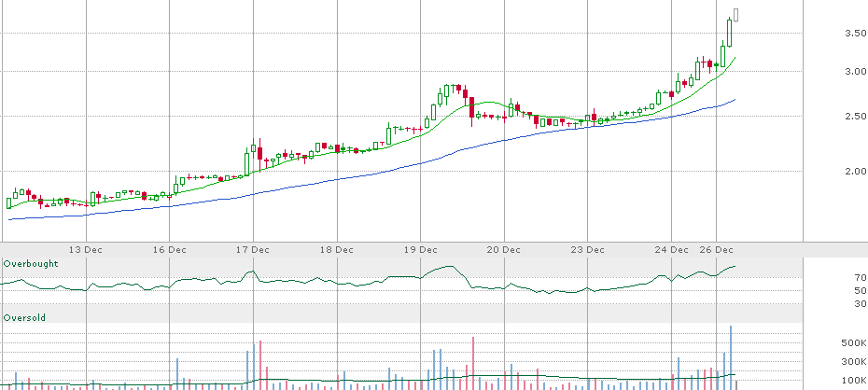
Task: Click the 24 Dec date label
Action: (671, 249)
